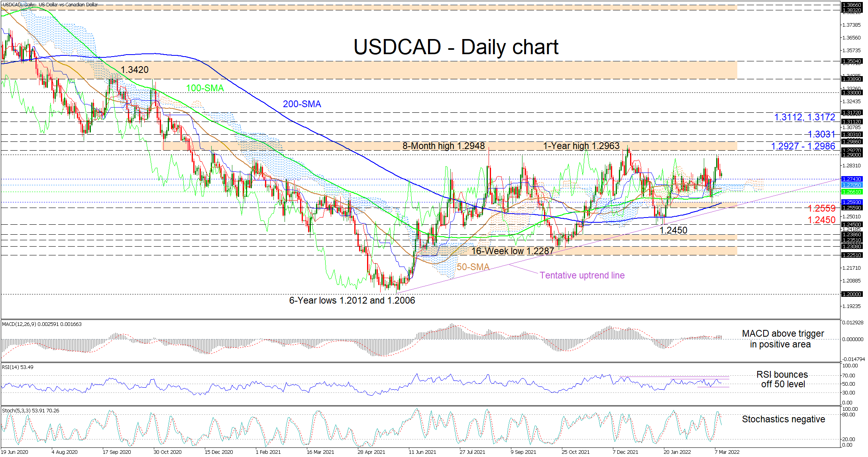This screenshot has height=457, width=868.
Task: Click the RSI(14) 53.49 indicator header
Action: tap(18, 367)
